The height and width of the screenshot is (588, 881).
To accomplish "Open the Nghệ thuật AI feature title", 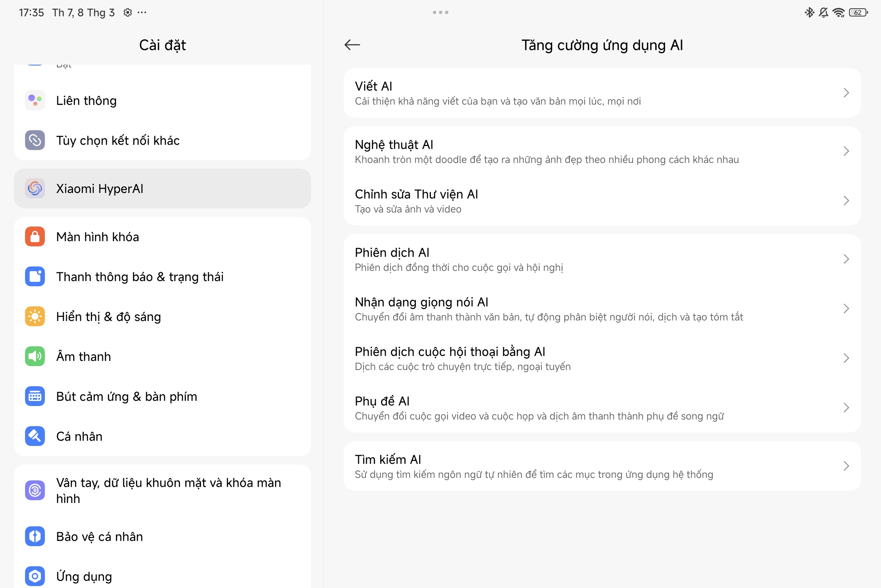I will pyautogui.click(x=394, y=145).
